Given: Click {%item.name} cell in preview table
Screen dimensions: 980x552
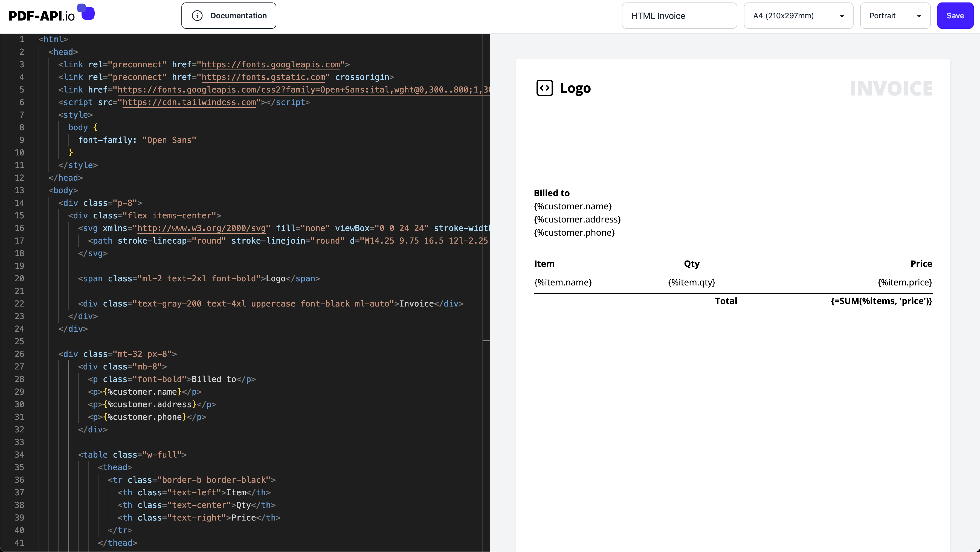Looking at the screenshot, I should point(563,282).
